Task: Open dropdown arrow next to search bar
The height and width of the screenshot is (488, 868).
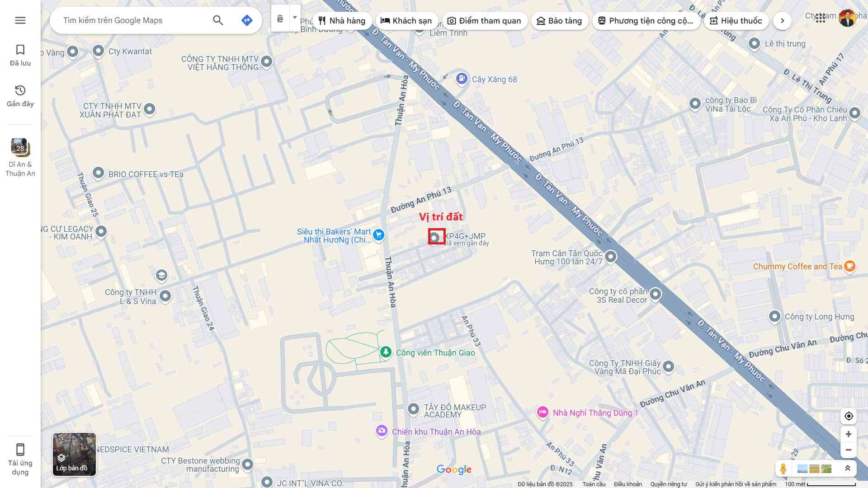Action: click(x=295, y=18)
